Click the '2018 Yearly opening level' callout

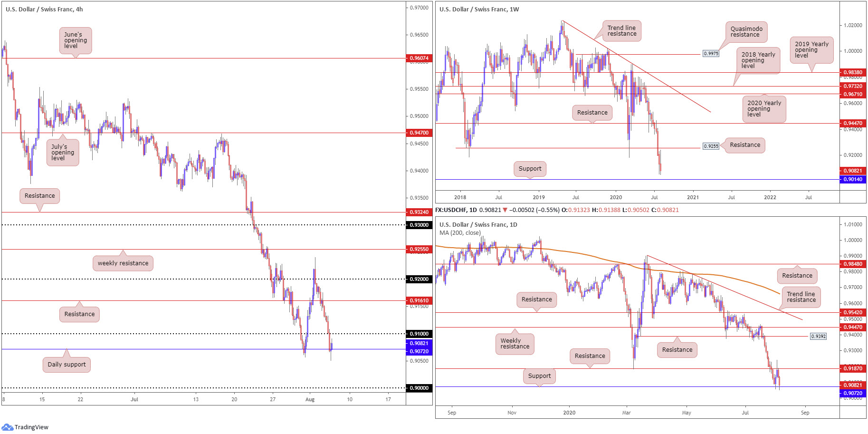(x=758, y=60)
